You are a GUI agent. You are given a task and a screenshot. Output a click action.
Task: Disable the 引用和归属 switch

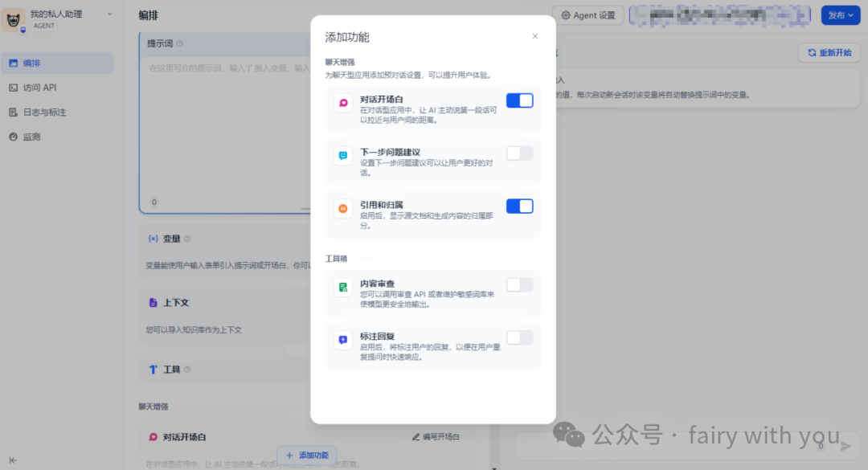click(x=519, y=206)
